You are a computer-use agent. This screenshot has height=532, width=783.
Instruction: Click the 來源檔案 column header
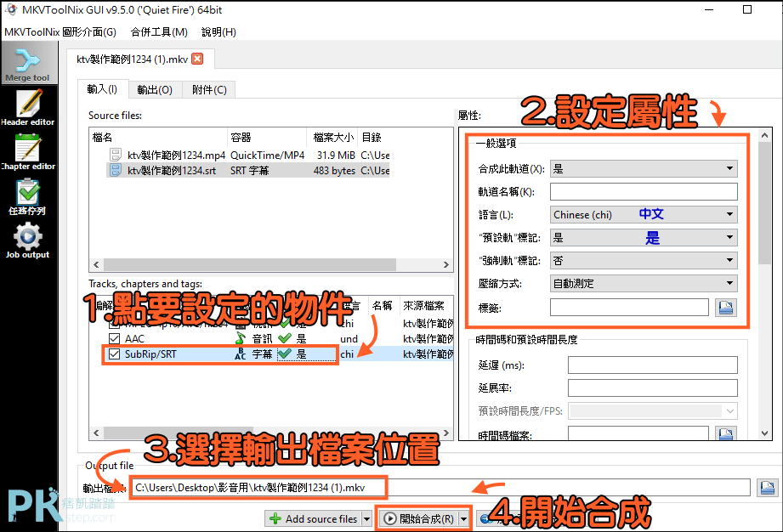click(424, 305)
